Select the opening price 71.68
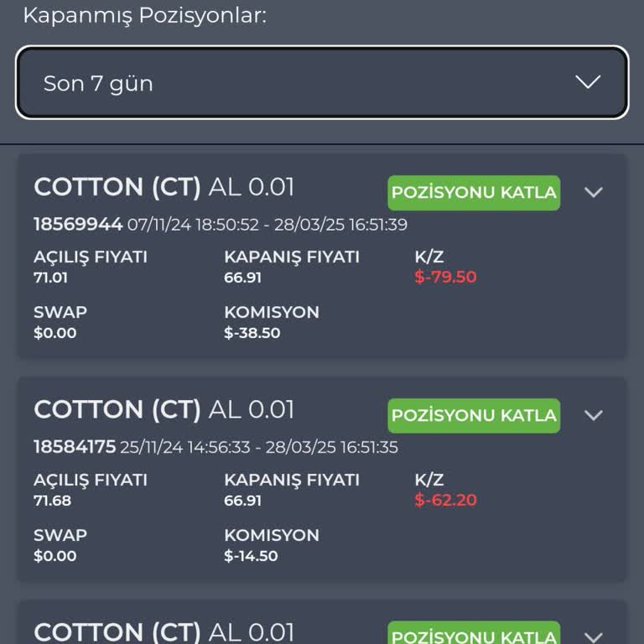The height and width of the screenshot is (644, 644). click(x=52, y=501)
